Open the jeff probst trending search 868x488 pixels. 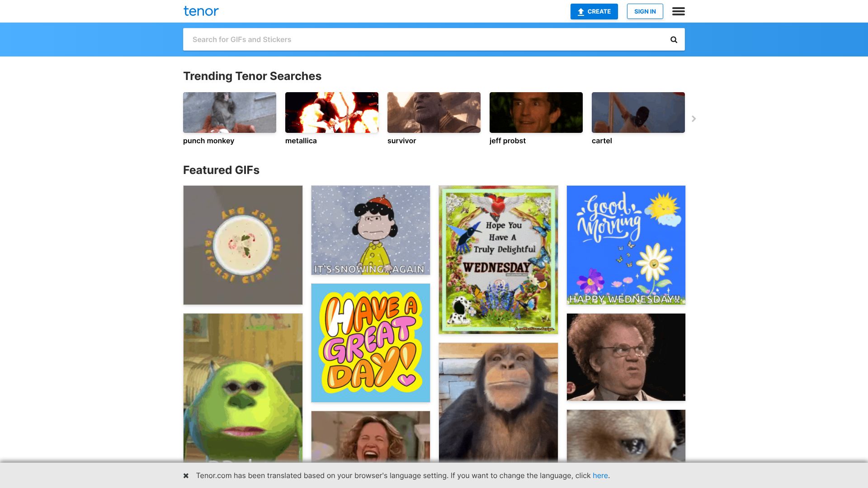click(536, 113)
